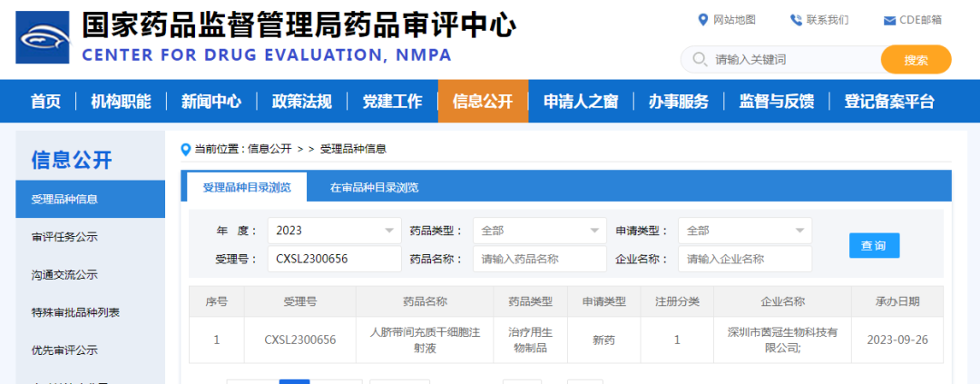The height and width of the screenshot is (384, 980).
Task: Go to 首页 in navigation bar
Action: (x=45, y=102)
